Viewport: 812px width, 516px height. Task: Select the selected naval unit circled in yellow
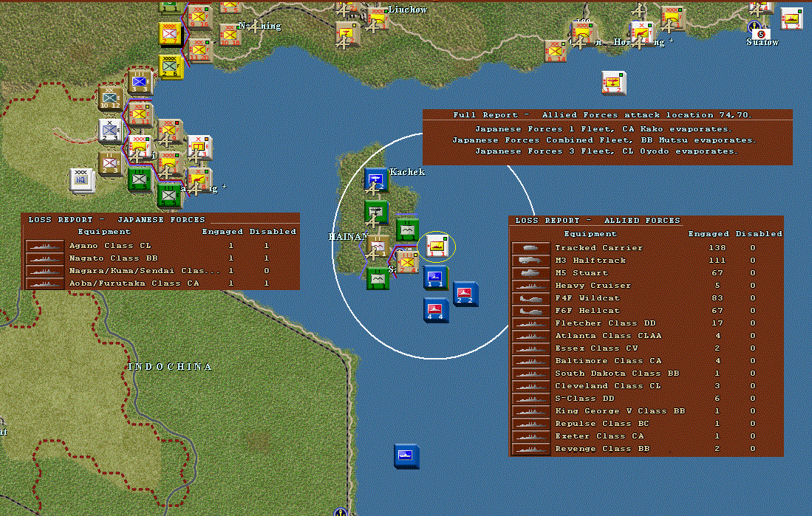coord(437,245)
